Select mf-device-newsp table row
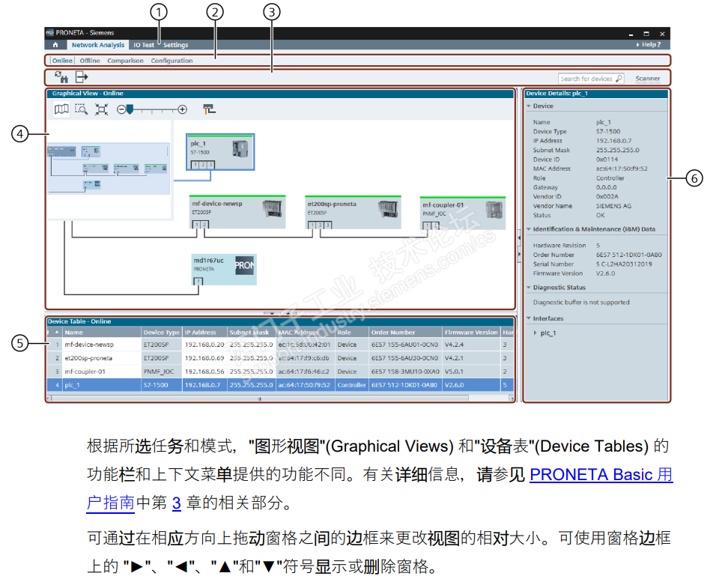 coord(280,345)
